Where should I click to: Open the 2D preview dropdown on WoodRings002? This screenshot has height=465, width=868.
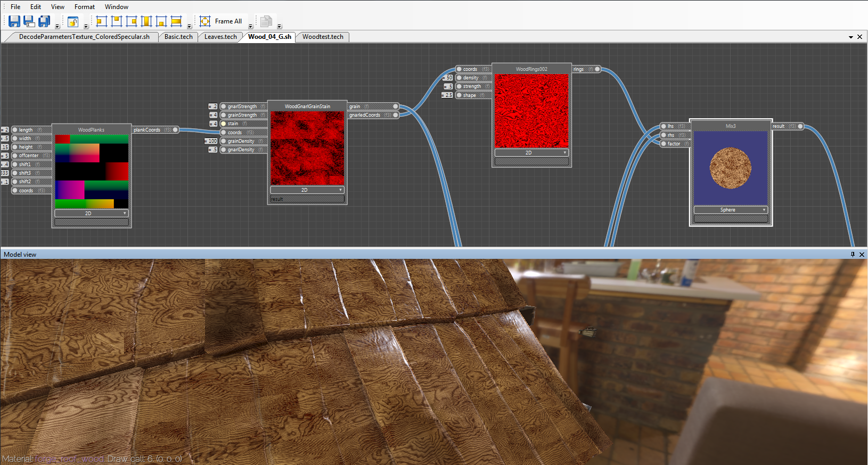click(x=531, y=153)
